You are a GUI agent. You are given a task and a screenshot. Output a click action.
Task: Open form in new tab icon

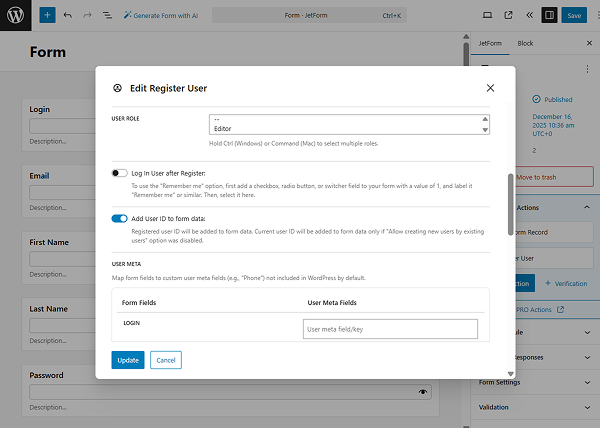point(508,15)
